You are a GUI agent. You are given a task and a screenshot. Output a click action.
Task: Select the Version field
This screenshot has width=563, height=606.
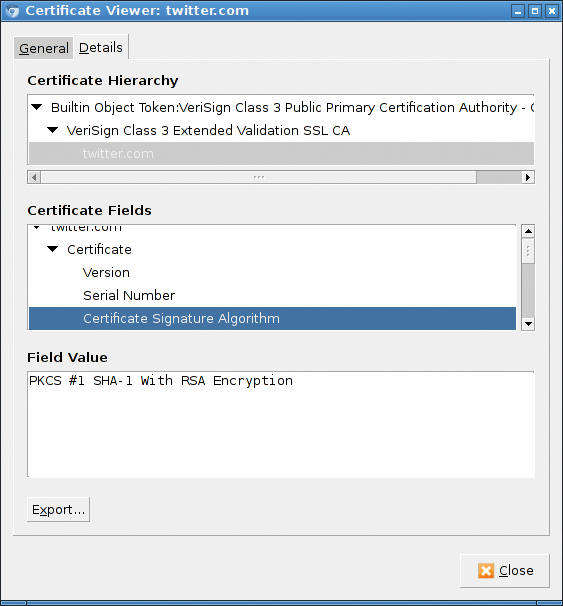[x=272, y=272]
